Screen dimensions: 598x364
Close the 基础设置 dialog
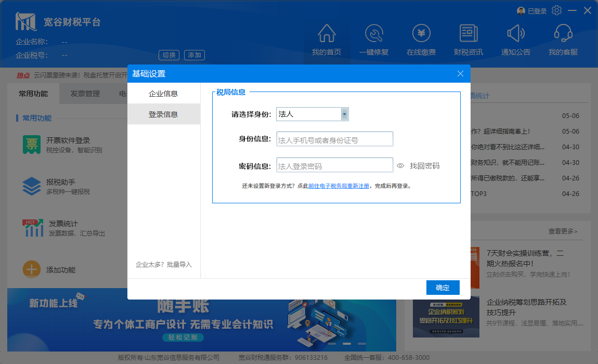click(x=460, y=74)
